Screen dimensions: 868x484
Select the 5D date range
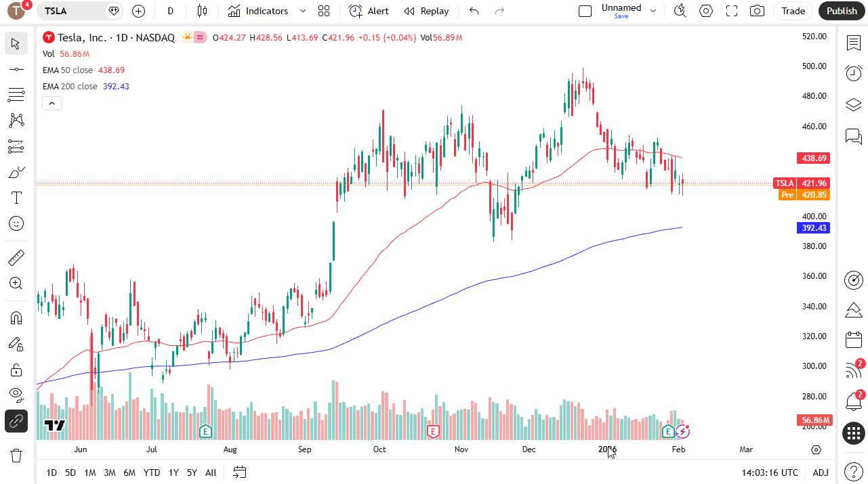click(70, 472)
